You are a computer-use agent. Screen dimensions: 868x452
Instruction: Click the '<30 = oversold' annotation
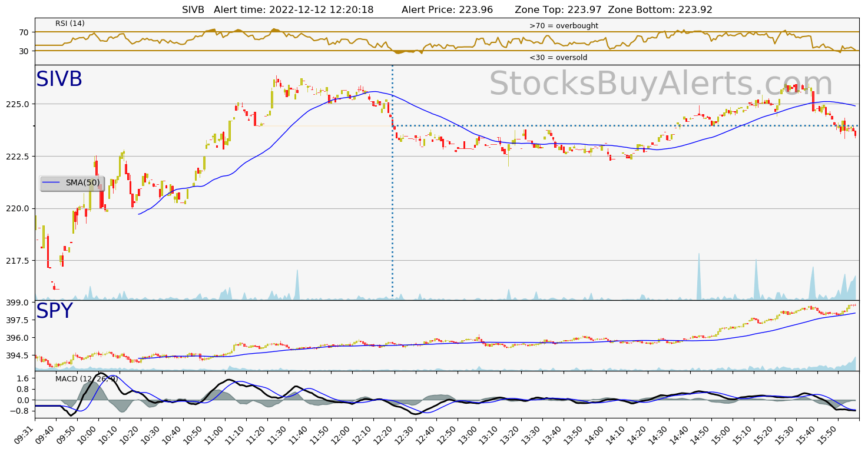tap(558, 58)
